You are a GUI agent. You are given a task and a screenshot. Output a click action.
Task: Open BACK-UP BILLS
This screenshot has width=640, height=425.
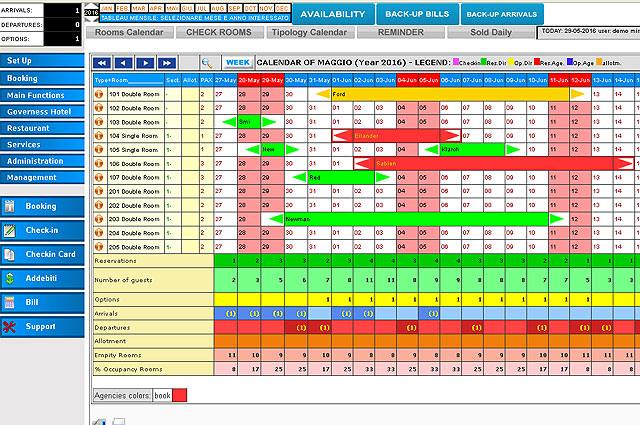tap(417, 14)
